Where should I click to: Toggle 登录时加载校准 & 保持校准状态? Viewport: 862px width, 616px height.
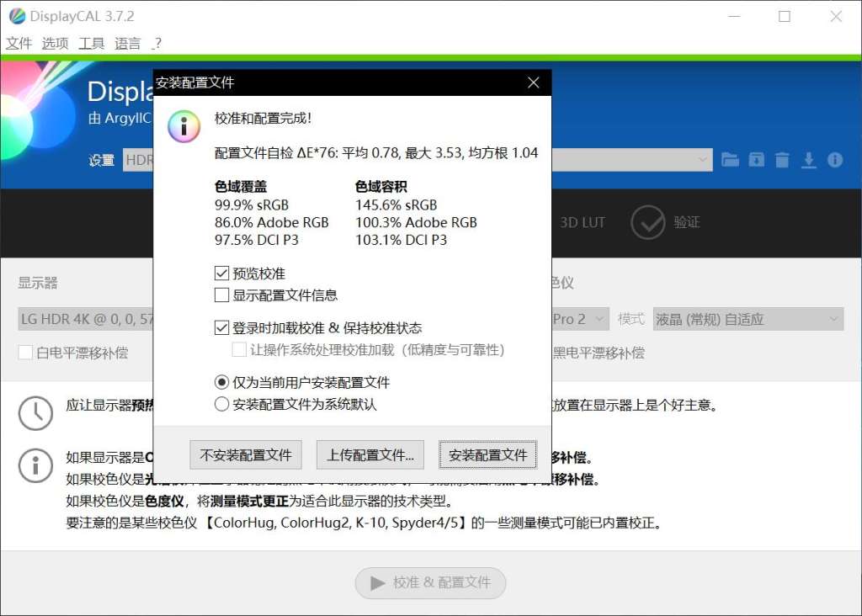point(221,328)
